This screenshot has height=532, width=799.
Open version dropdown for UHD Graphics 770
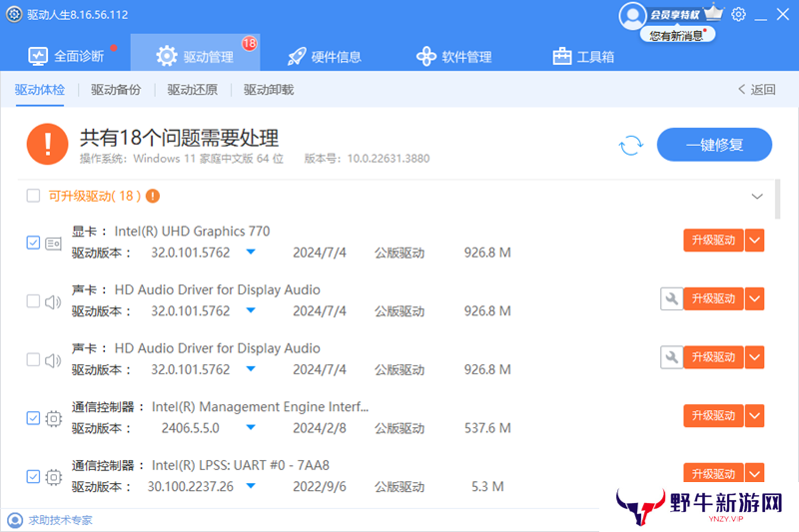[x=251, y=252]
